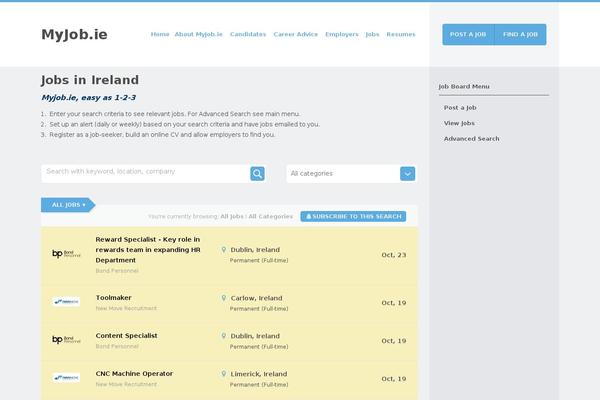Click Permanent (Full-time) under Carlow, Ireland
The height and width of the screenshot is (400, 600).
tap(259, 309)
